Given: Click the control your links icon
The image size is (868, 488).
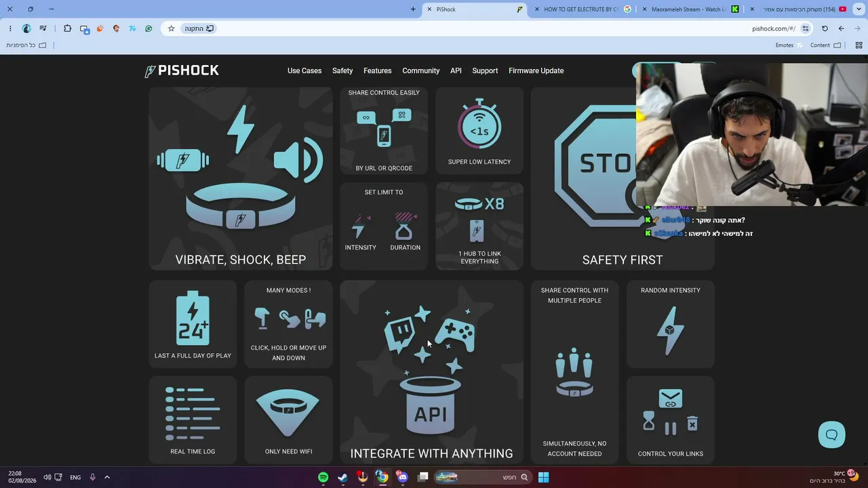Looking at the screenshot, I should 670,411.
